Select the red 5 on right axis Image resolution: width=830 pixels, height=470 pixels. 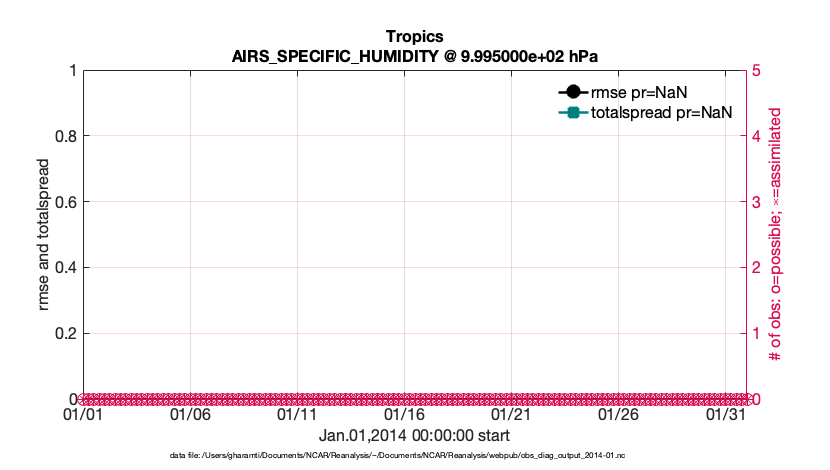[757, 70]
